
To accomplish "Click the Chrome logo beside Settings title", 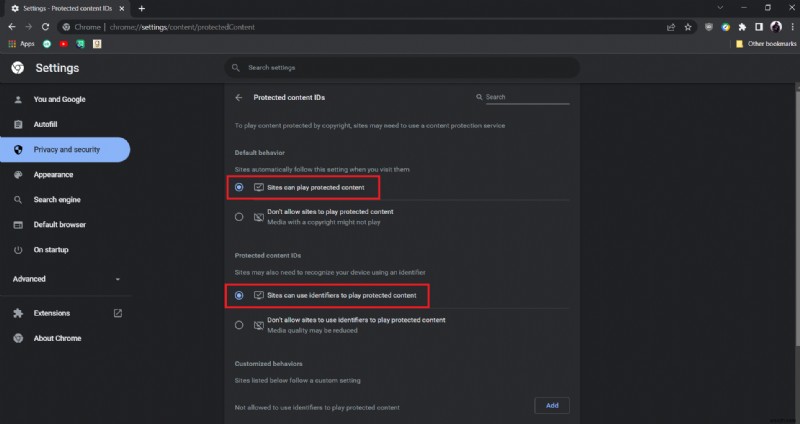I will pos(18,68).
